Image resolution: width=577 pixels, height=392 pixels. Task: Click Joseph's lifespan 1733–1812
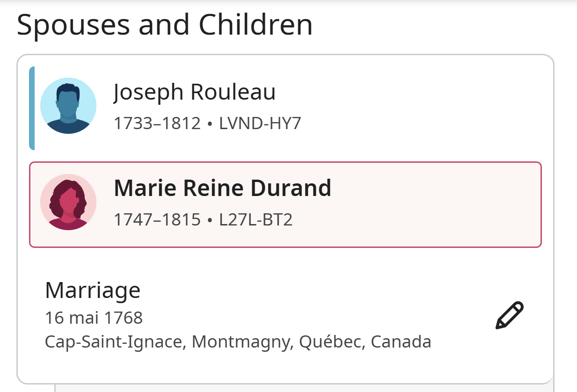click(x=157, y=123)
